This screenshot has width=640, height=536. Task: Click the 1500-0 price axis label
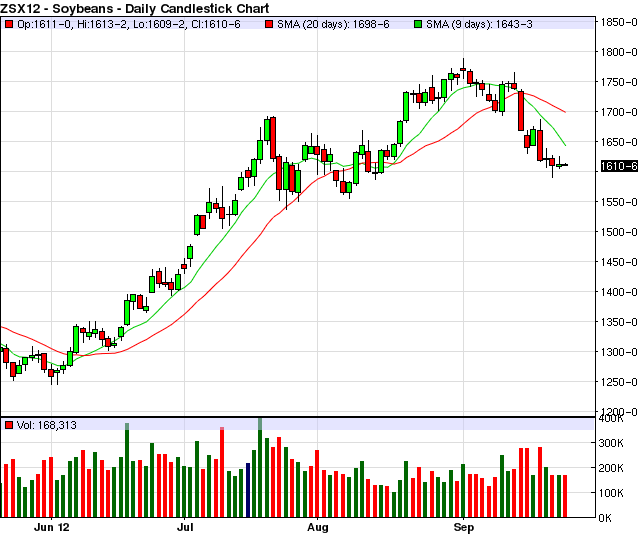click(x=619, y=232)
